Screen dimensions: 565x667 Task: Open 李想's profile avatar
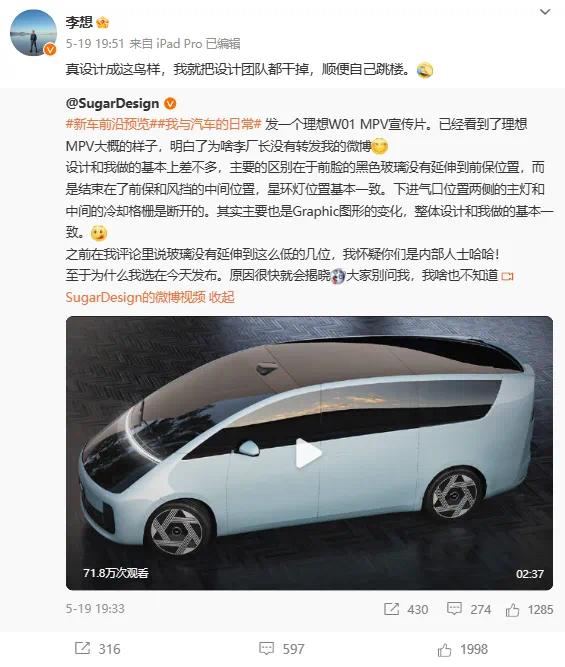pyautogui.click(x=33, y=33)
